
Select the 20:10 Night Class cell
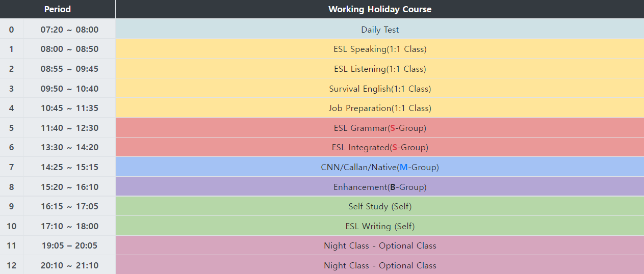pos(379,265)
